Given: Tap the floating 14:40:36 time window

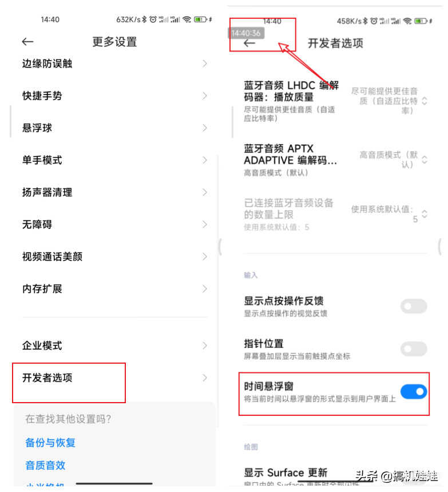Looking at the screenshot, I should [x=246, y=33].
